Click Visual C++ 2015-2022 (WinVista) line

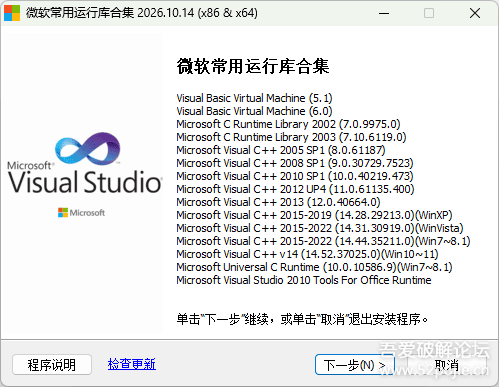pyautogui.click(x=320, y=228)
